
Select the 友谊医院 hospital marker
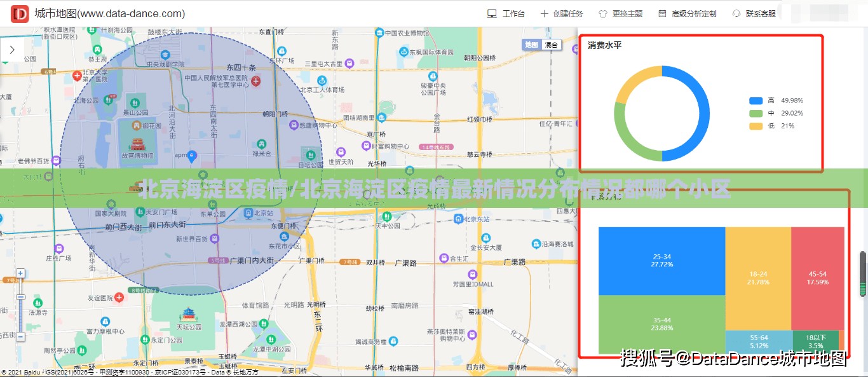click(x=119, y=298)
